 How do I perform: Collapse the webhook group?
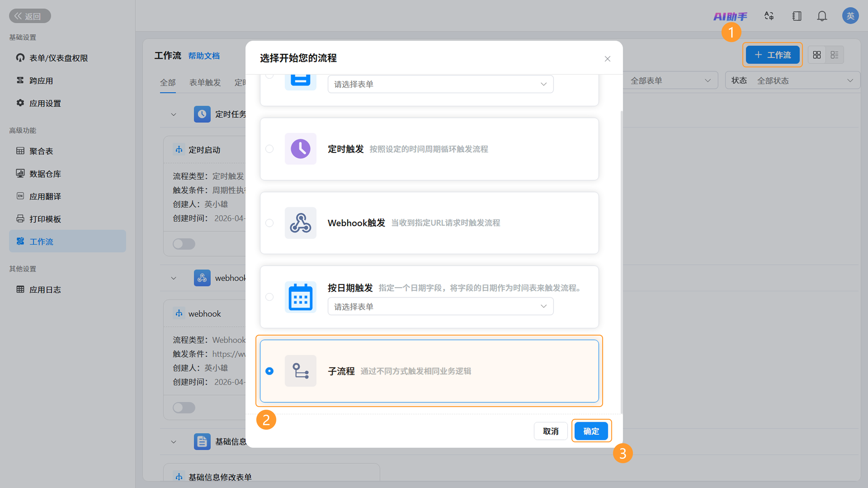pos(174,278)
